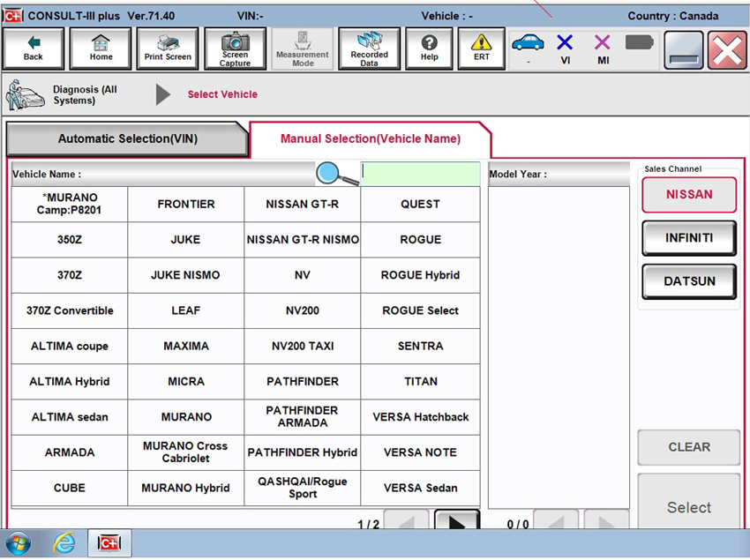Click in the vehicle name search field
Viewport: 750px width, 560px height.
click(x=420, y=174)
